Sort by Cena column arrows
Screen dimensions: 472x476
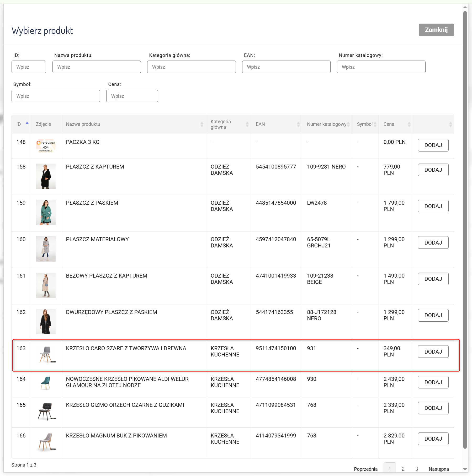click(409, 125)
